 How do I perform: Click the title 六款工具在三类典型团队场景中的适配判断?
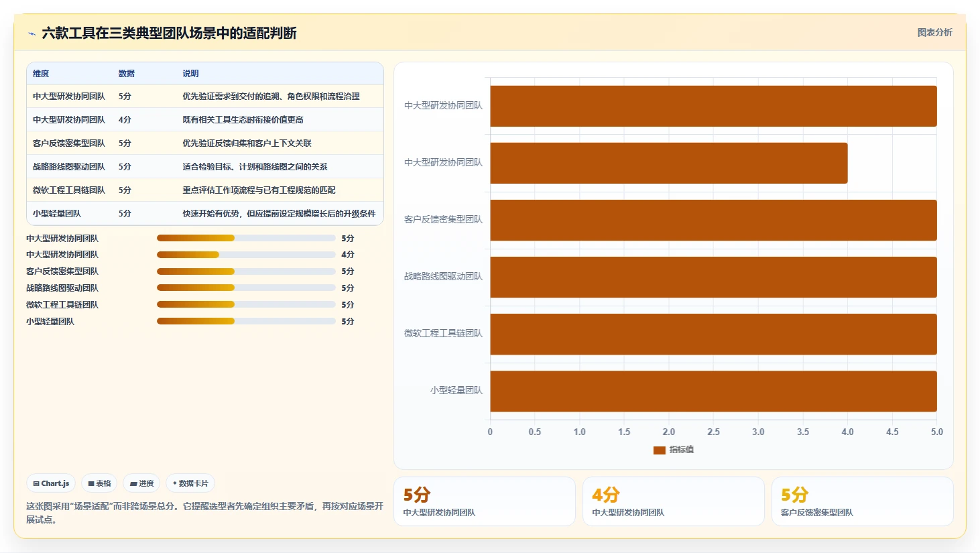coord(169,33)
